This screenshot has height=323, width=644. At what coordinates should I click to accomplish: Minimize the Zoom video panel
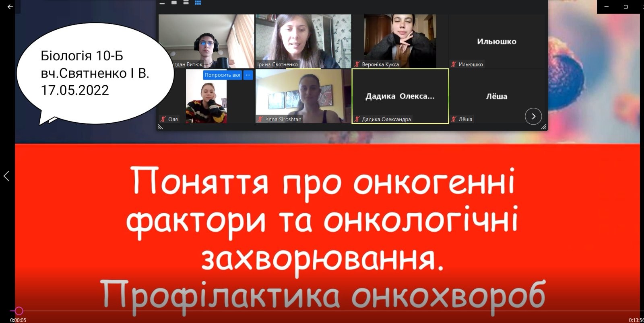162,3
